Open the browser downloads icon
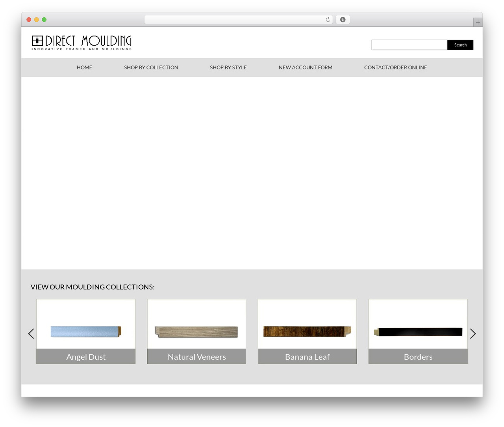The image size is (504, 427). coord(343,20)
